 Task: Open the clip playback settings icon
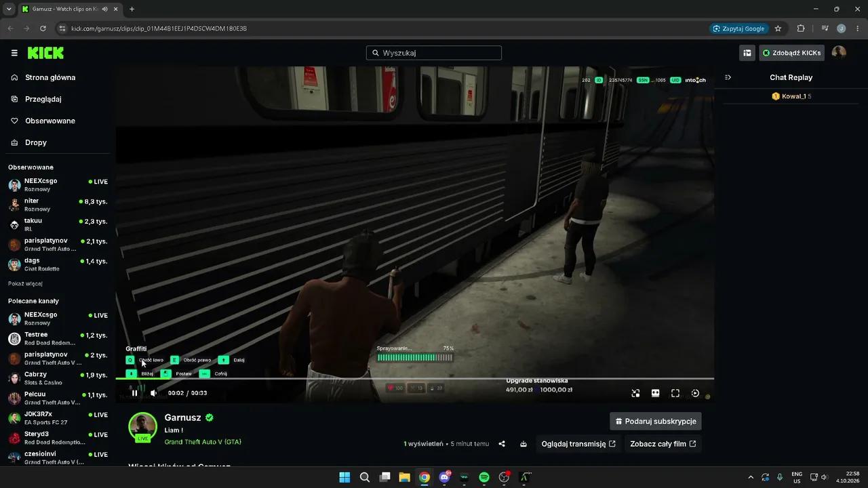(695, 393)
